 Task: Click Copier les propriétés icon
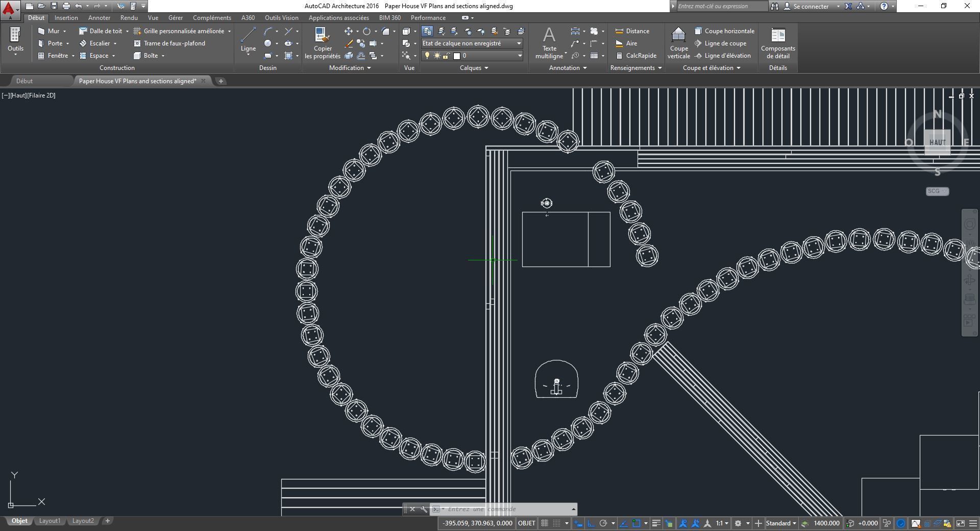[x=322, y=43]
